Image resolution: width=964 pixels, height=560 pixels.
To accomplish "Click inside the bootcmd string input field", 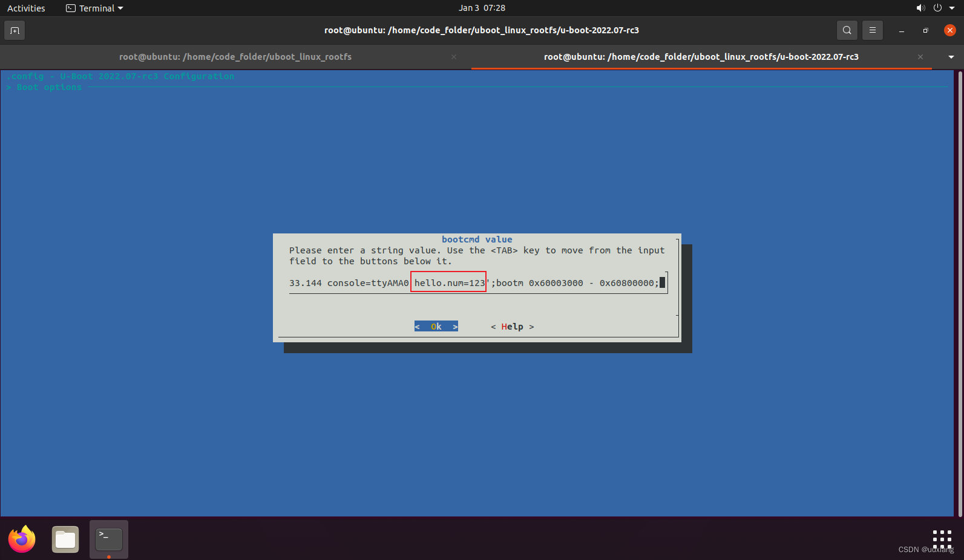I will pos(478,283).
